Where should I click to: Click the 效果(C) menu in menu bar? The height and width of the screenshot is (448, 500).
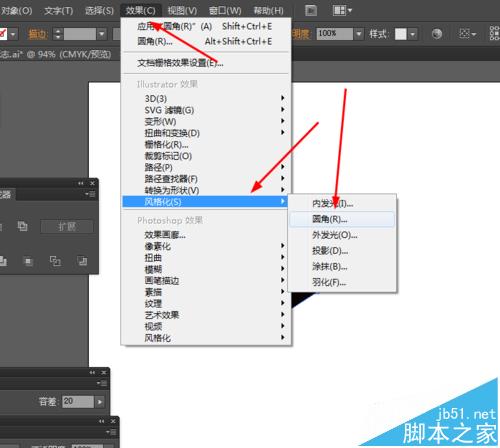tap(140, 11)
